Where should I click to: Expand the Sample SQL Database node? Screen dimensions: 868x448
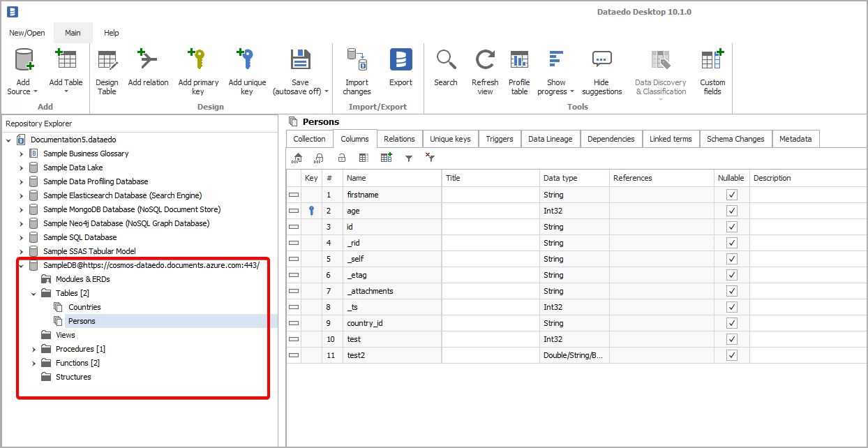(x=21, y=237)
